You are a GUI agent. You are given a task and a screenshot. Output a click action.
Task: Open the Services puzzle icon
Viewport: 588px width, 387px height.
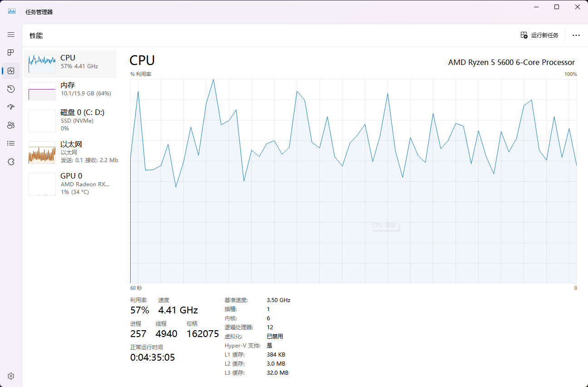pyautogui.click(x=11, y=162)
